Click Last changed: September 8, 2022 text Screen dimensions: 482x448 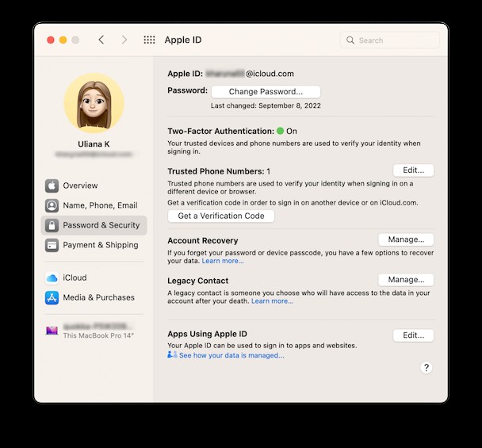(266, 105)
